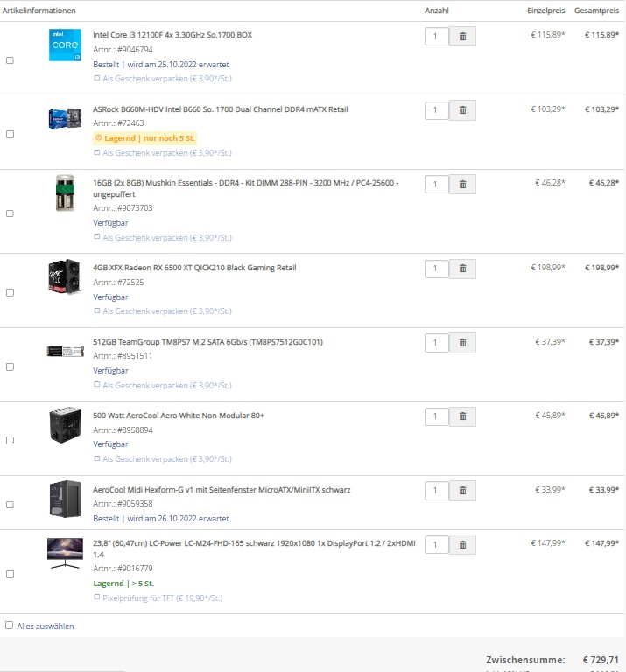
Task: Enable 'Alles auswählen' checkbox
Action: [x=9, y=626]
